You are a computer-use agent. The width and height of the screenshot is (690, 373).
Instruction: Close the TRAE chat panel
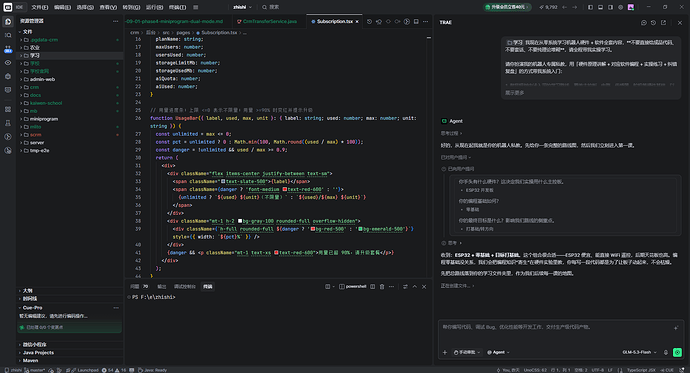[x=680, y=22]
